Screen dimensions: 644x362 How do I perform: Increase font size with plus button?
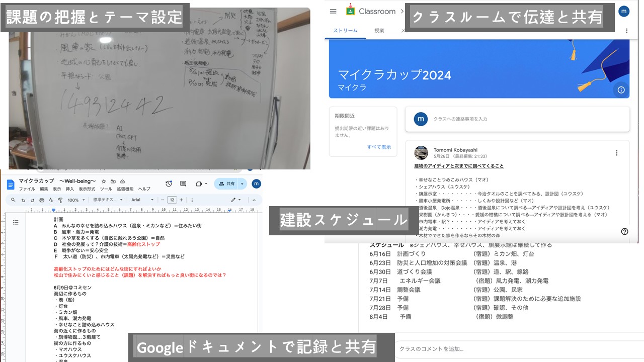pyautogui.click(x=181, y=200)
